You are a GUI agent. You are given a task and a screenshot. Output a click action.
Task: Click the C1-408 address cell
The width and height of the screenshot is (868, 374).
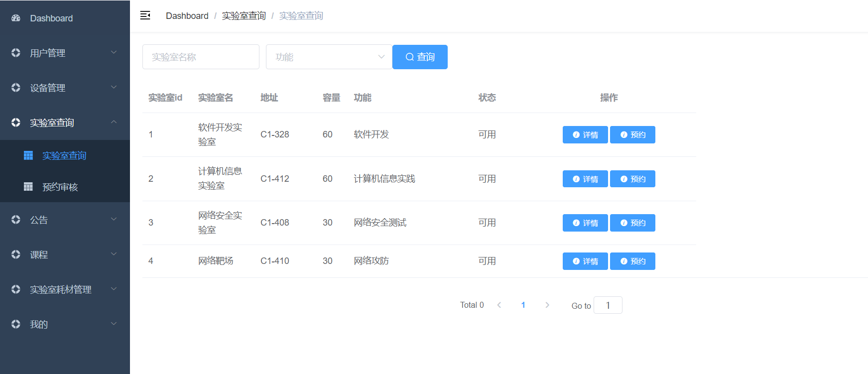point(275,223)
